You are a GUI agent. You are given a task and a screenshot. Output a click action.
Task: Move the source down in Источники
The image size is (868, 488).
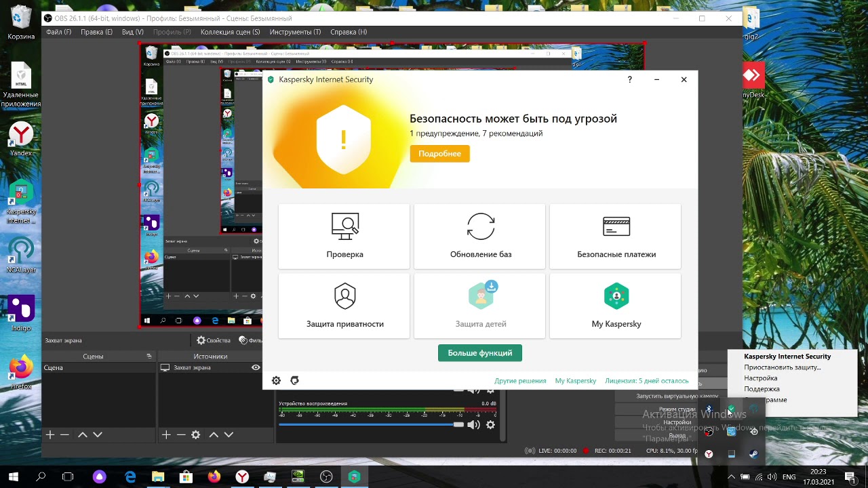click(229, 434)
